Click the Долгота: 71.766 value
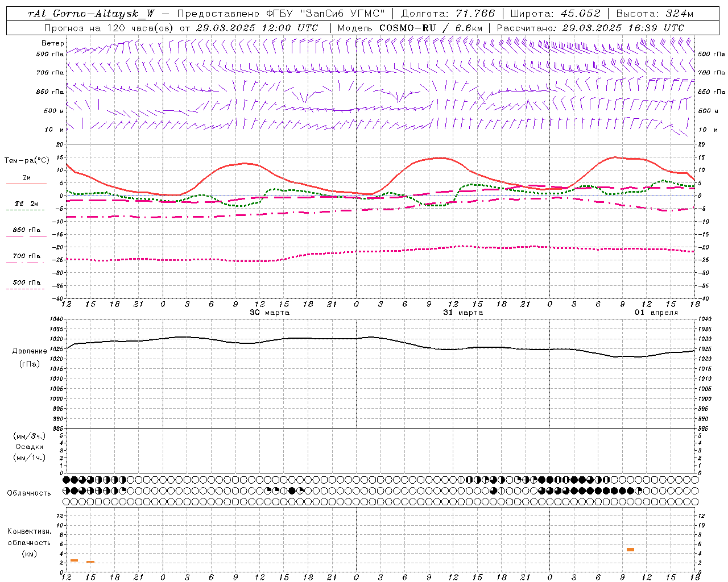728x582 pixels. [x=448, y=14]
